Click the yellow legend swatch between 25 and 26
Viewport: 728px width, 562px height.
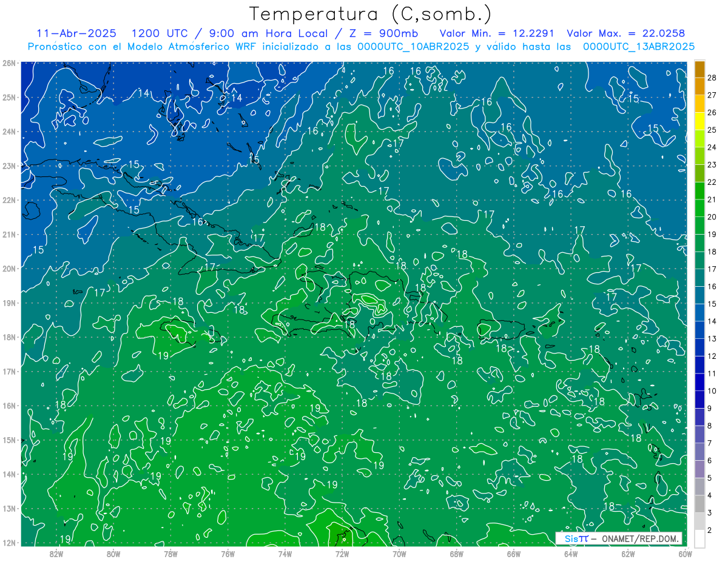[x=699, y=121]
